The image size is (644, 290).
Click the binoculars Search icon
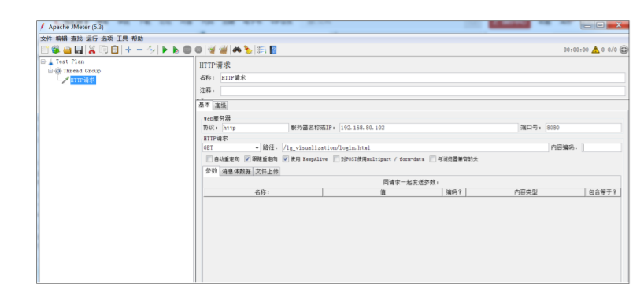click(236, 50)
